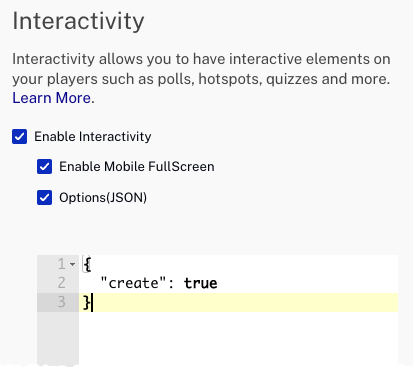Viewport: 413px width, 367px height.
Task: Place cursor in the "create" key text
Action: (x=133, y=283)
